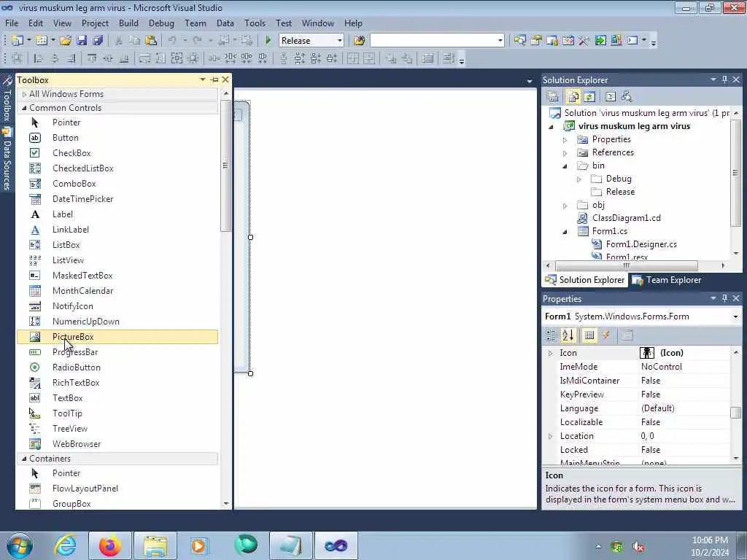Show Properties list via Properties button
Screen dimensions: 747x560
click(589, 335)
